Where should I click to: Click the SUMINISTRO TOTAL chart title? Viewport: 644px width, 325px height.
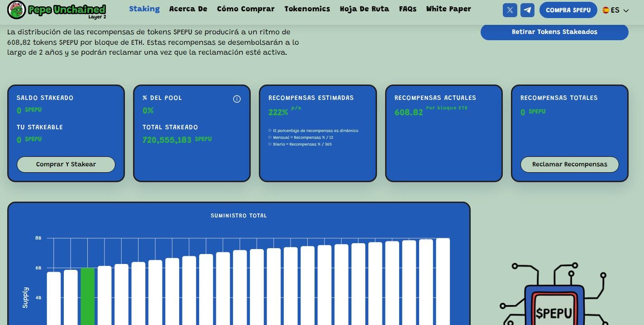tap(239, 216)
